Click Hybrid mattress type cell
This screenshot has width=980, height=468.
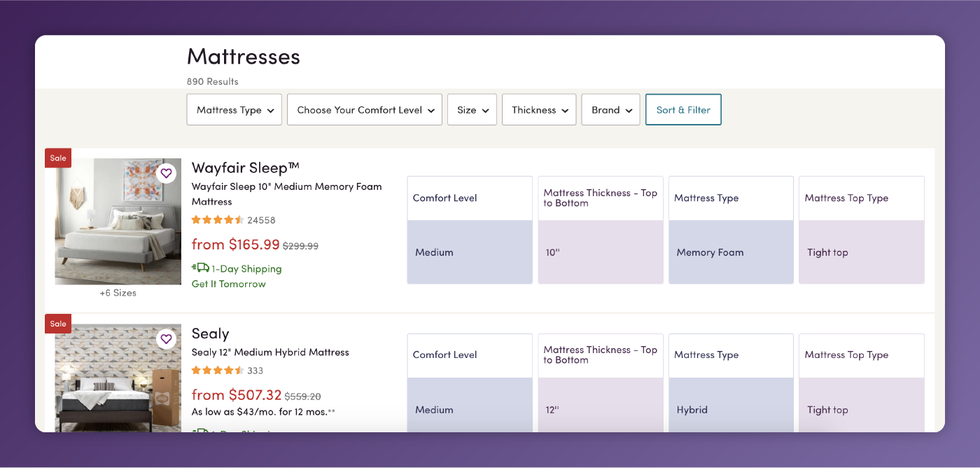tap(731, 405)
